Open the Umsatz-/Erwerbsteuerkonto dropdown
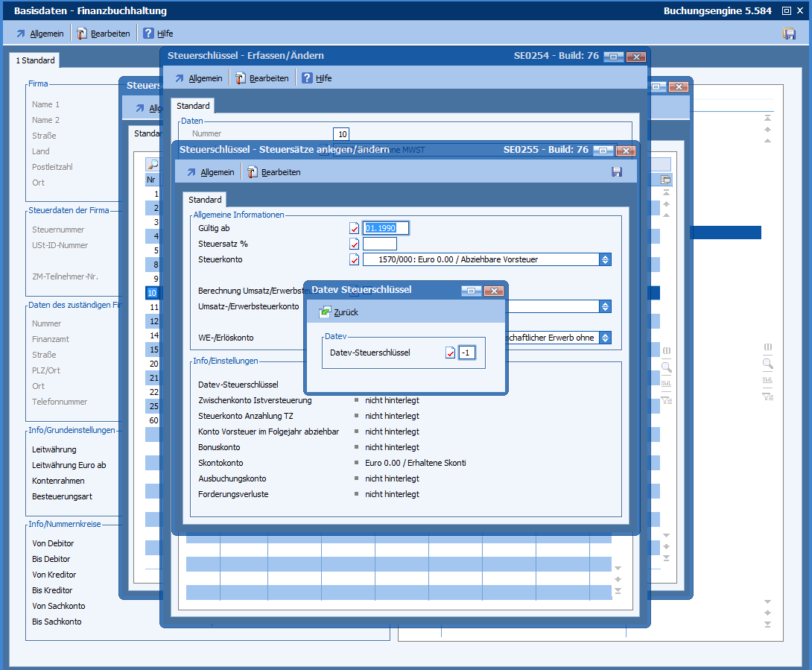812x670 pixels. click(606, 306)
